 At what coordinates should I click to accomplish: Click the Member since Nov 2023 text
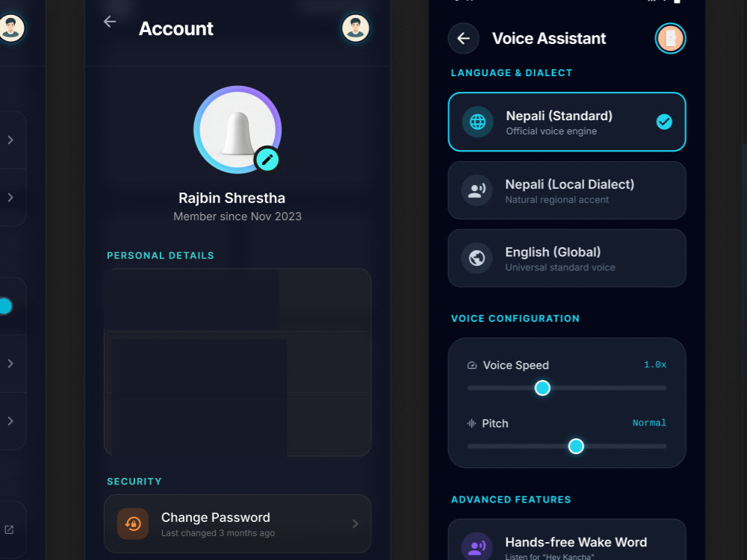click(x=238, y=217)
